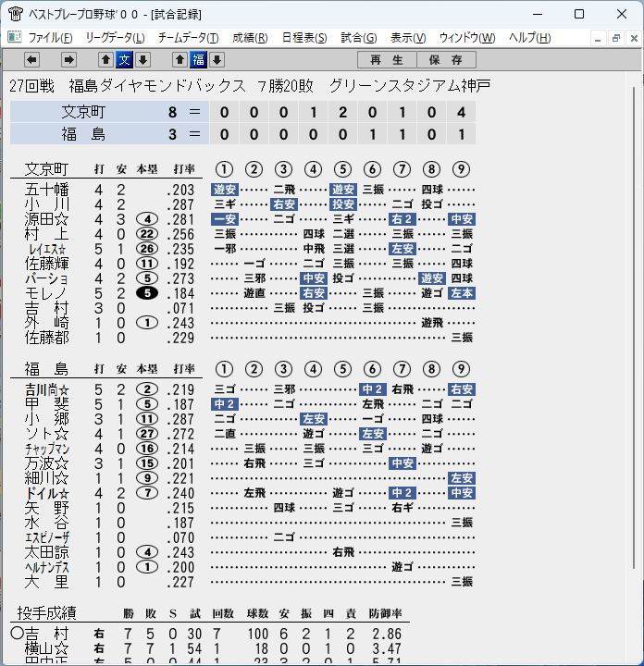Click the down arrow after 文 icon
The height and width of the screenshot is (666, 644).
tap(143, 60)
